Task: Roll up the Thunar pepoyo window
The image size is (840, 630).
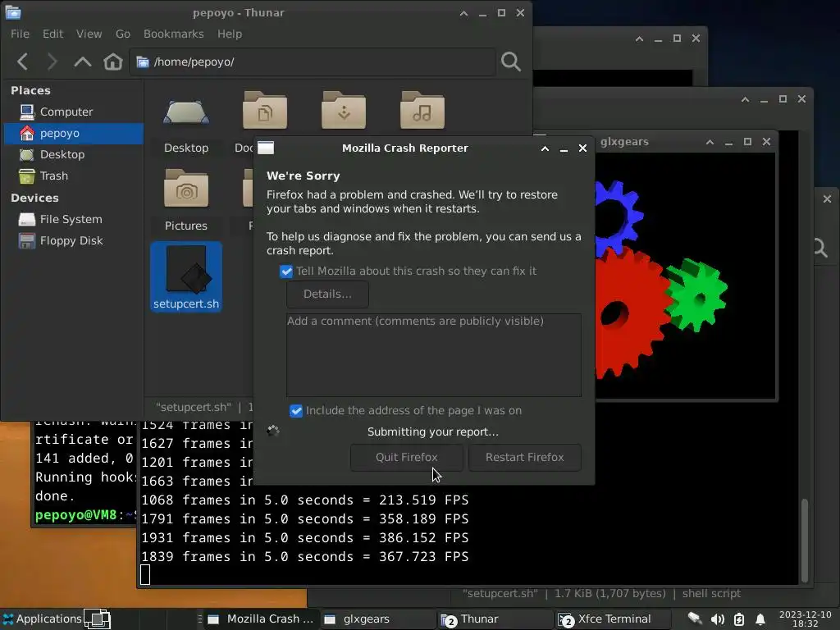Action: click(464, 13)
